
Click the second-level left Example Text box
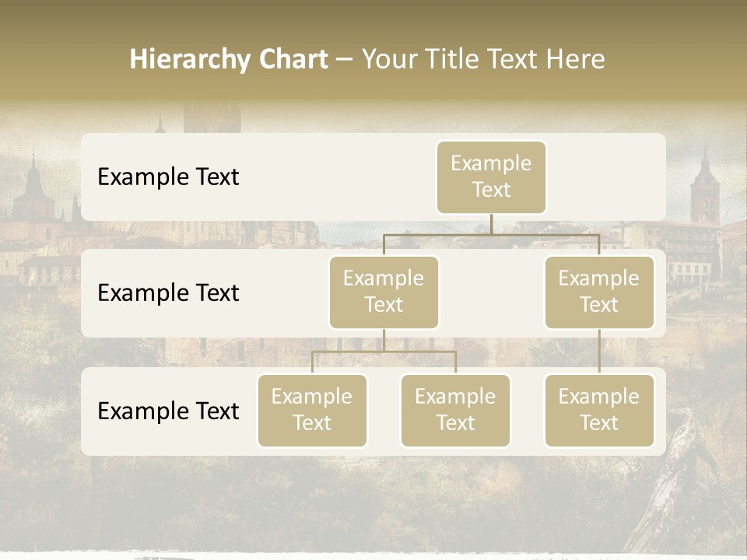[x=384, y=292]
